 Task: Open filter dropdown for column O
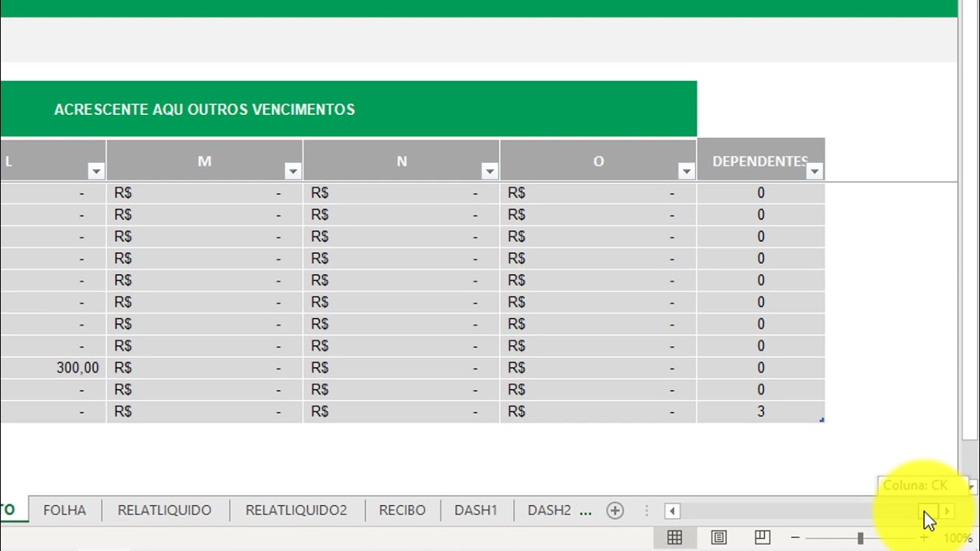point(686,171)
